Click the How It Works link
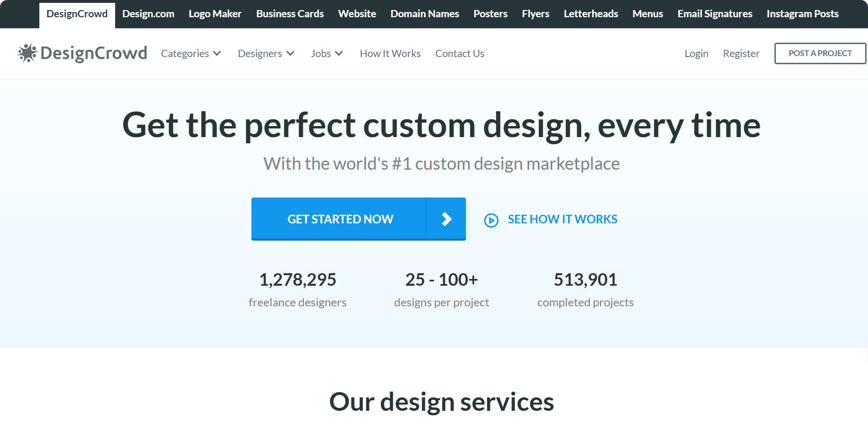 [390, 54]
